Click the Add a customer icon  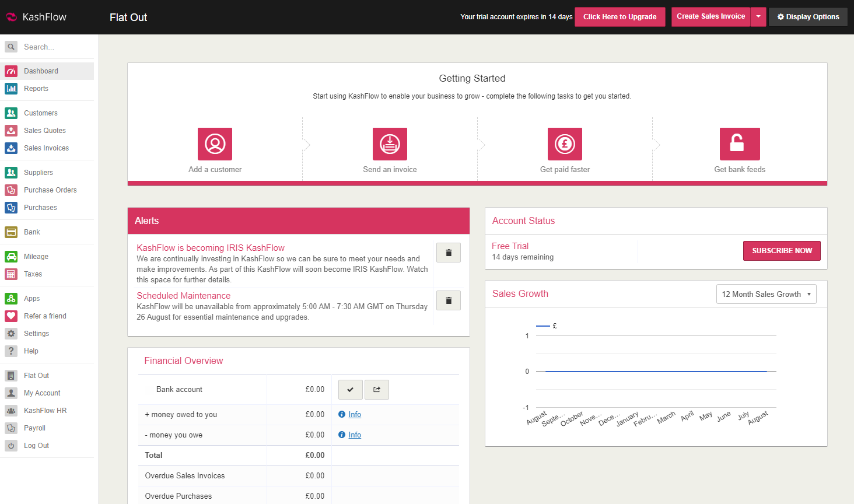215,144
